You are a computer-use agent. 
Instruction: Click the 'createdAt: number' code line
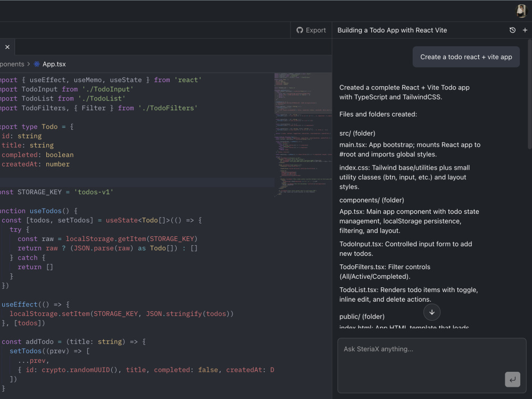[x=36, y=164]
